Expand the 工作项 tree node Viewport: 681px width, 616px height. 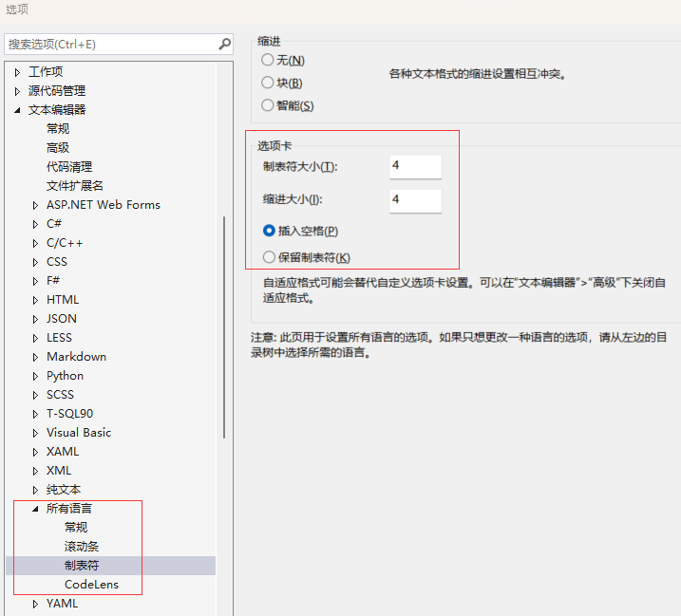click(17, 72)
